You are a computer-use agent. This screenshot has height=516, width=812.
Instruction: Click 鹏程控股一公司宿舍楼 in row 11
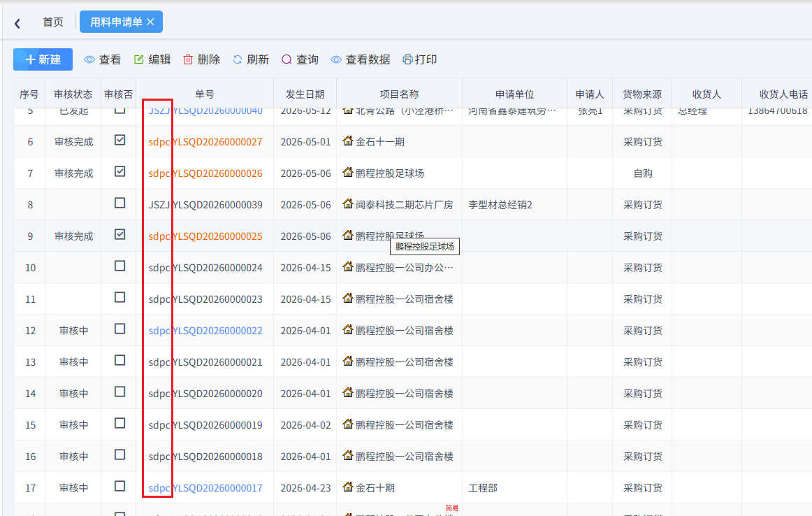[405, 299]
